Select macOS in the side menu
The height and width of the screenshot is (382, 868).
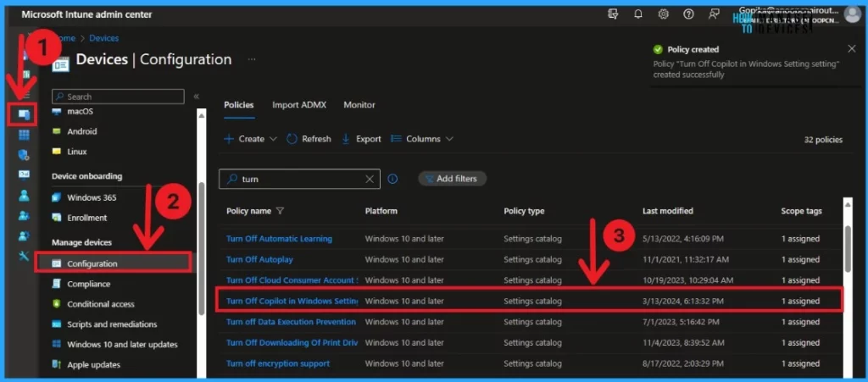click(x=81, y=111)
